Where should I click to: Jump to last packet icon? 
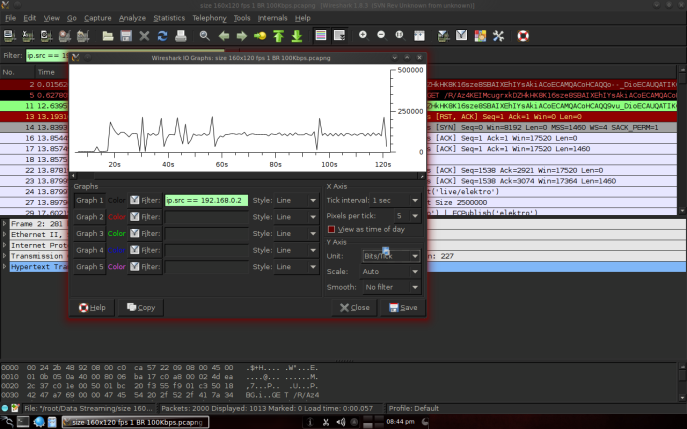click(x=297, y=35)
